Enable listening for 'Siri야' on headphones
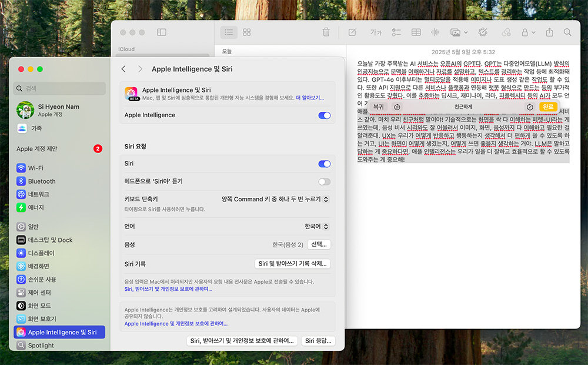The height and width of the screenshot is (365, 588). point(324,181)
